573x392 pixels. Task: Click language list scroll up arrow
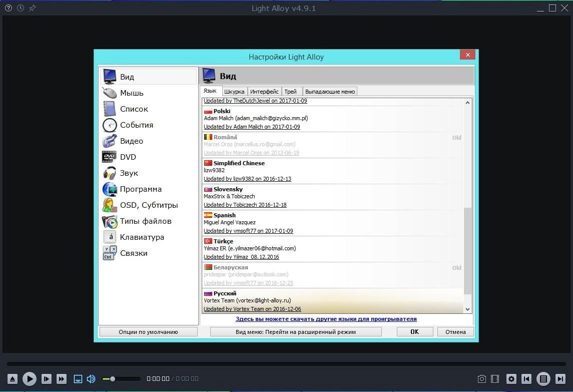coord(467,103)
